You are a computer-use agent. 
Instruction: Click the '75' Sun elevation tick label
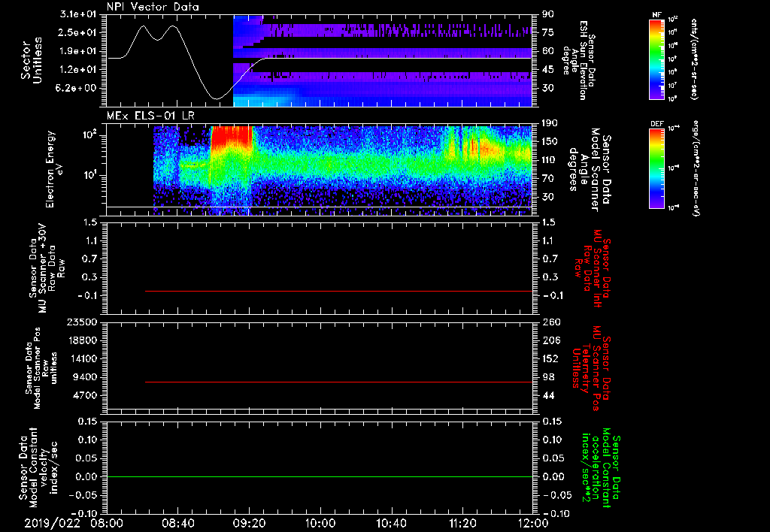(548, 32)
